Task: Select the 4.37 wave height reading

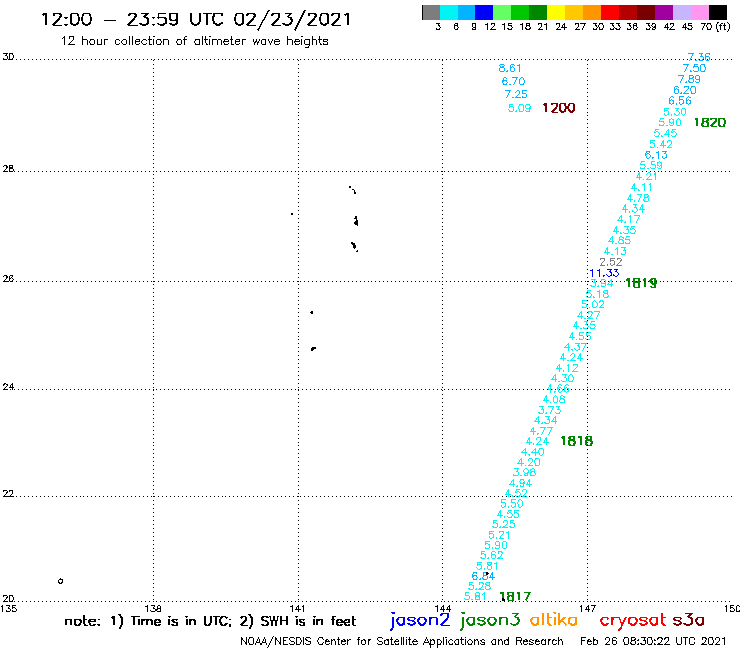Action: (x=575, y=347)
